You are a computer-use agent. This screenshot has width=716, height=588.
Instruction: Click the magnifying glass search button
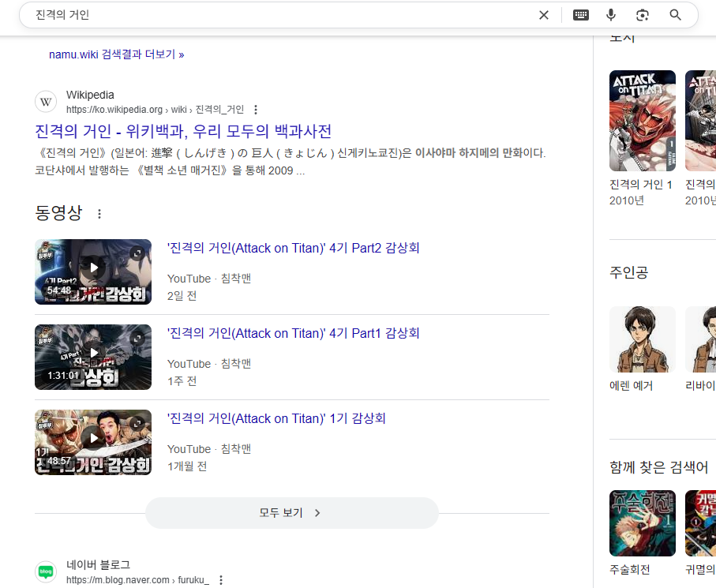675,15
